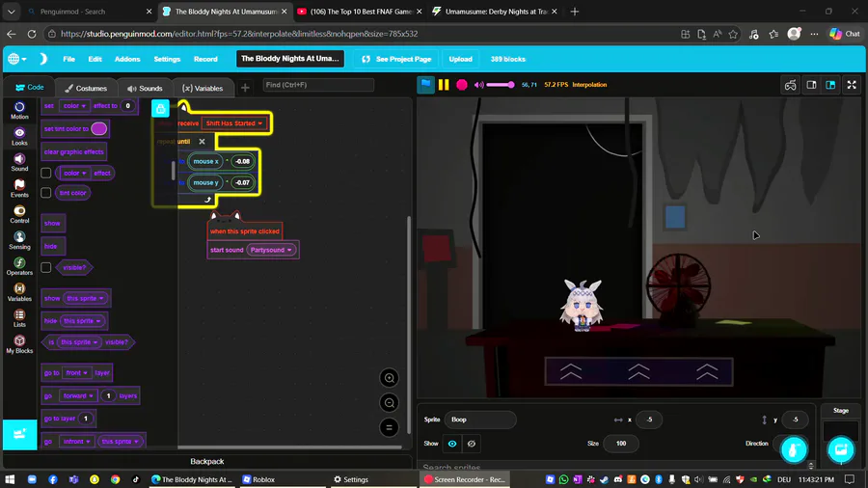Stop the project with the red stop button

point(462,85)
